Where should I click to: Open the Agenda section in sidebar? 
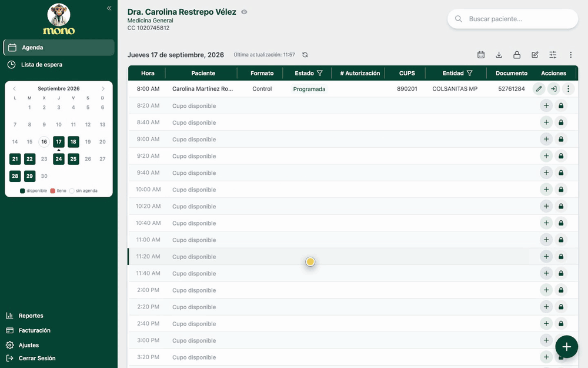pyautogui.click(x=59, y=48)
